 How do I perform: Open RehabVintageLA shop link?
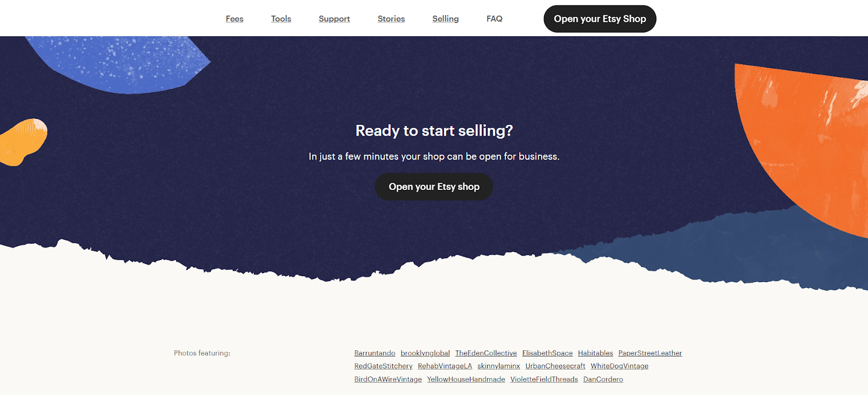[445, 366]
